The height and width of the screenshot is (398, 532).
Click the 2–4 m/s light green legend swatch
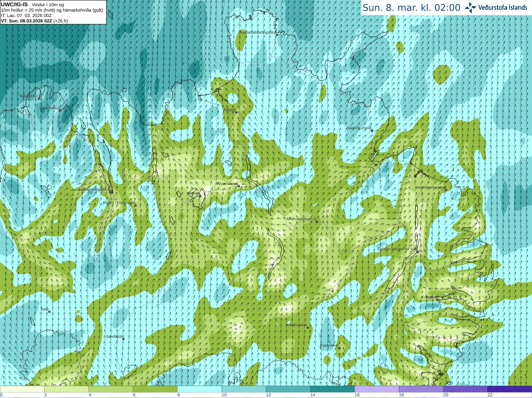coord(66,389)
